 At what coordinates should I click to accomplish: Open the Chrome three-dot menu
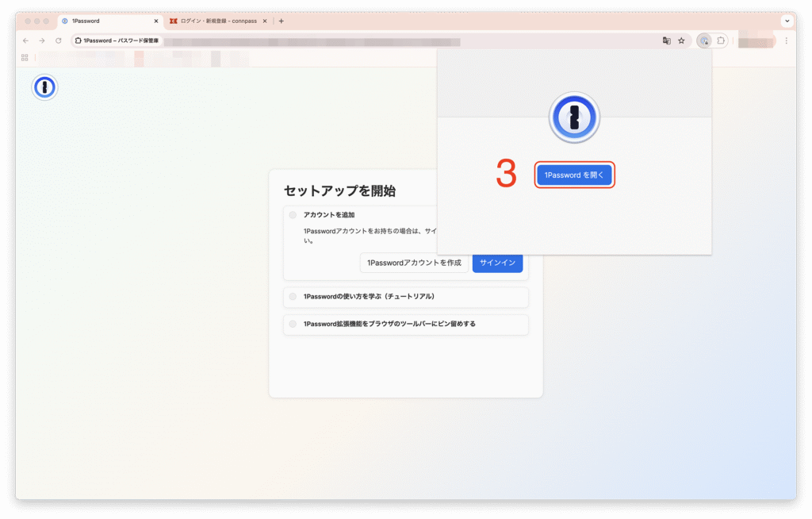[x=786, y=40]
